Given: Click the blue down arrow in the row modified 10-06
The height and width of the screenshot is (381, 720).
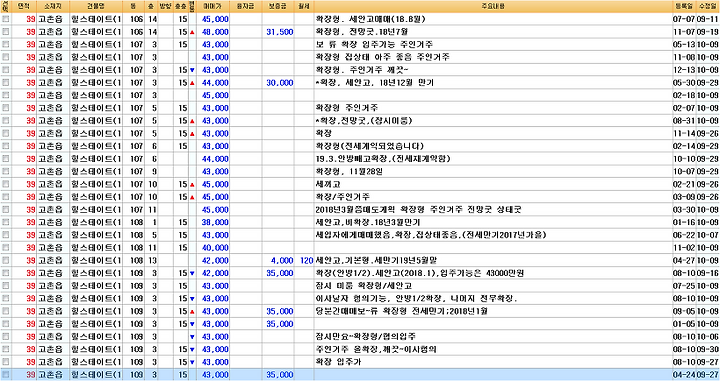Looking at the screenshot, I should pyautogui.click(x=192, y=337).
